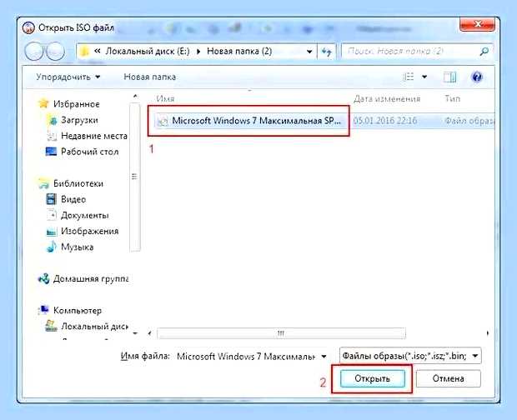Click the horizontal scrollbar right arrow

[x=487, y=333]
